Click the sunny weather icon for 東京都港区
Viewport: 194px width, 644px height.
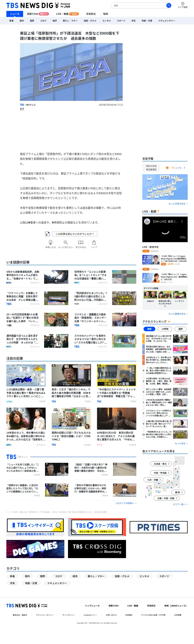tap(167, 168)
